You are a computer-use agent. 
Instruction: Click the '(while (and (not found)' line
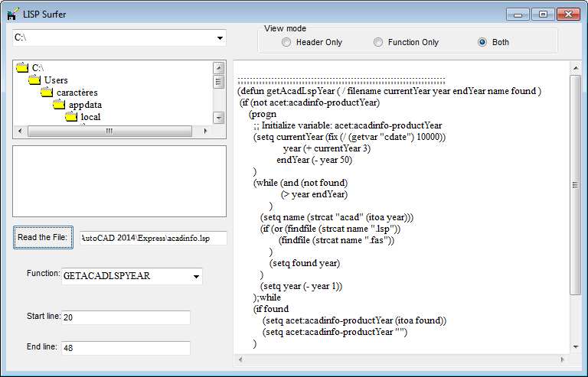tap(300, 183)
